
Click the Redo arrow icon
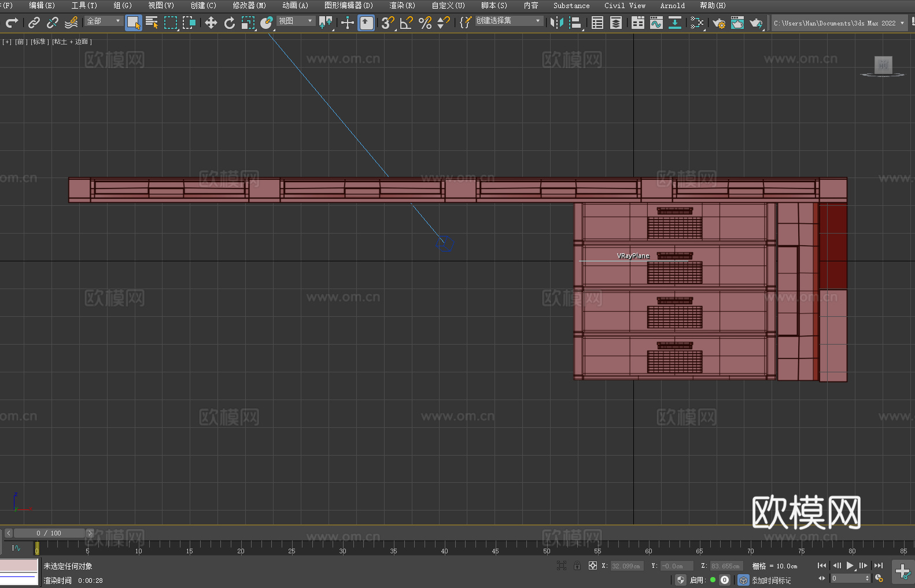pyautogui.click(x=12, y=23)
